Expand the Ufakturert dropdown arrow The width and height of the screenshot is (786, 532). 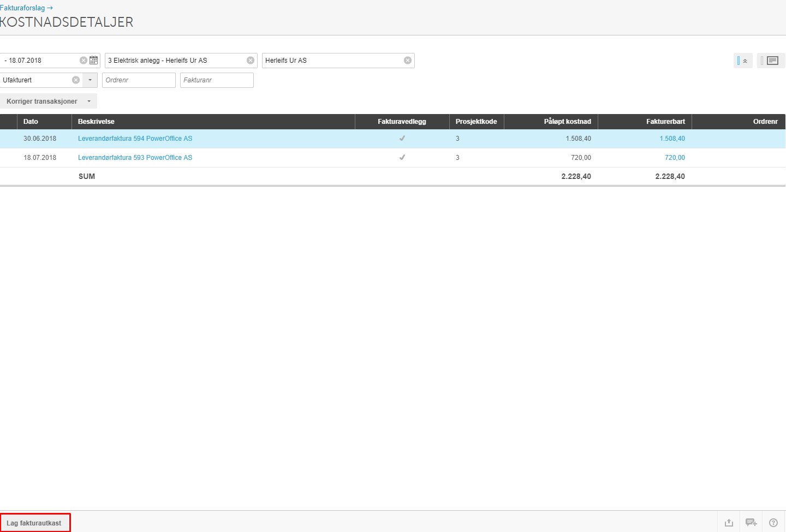pyautogui.click(x=90, y=80)
